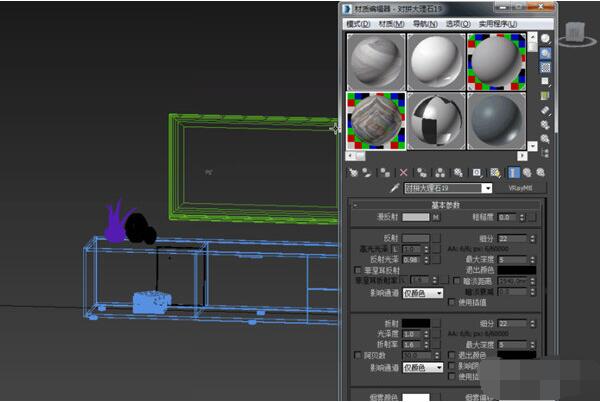Image resolution: width=600 pixels, height=402 pixels.
Task: Toggle checkered Background icon in side toolbar
Action: coord(546,67)
